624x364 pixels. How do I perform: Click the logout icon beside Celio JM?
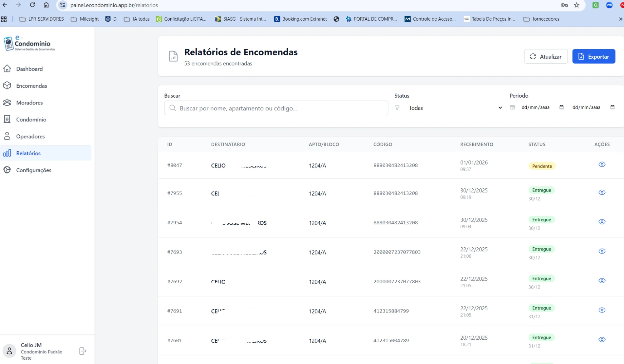83,351
